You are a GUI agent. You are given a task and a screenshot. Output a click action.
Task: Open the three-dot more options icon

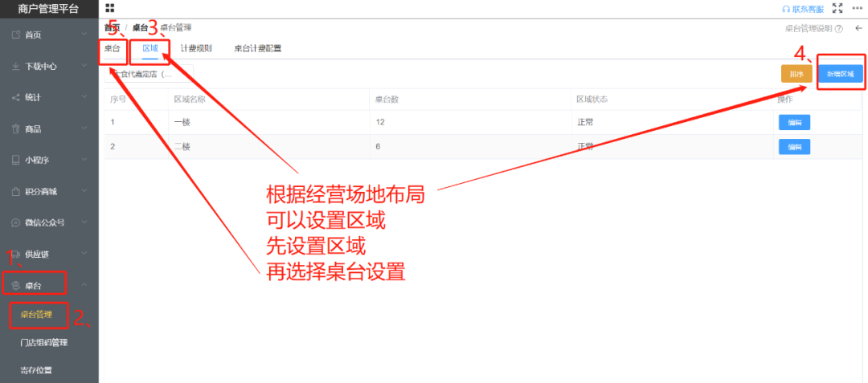pyautogui.click(x=858, y=8)
